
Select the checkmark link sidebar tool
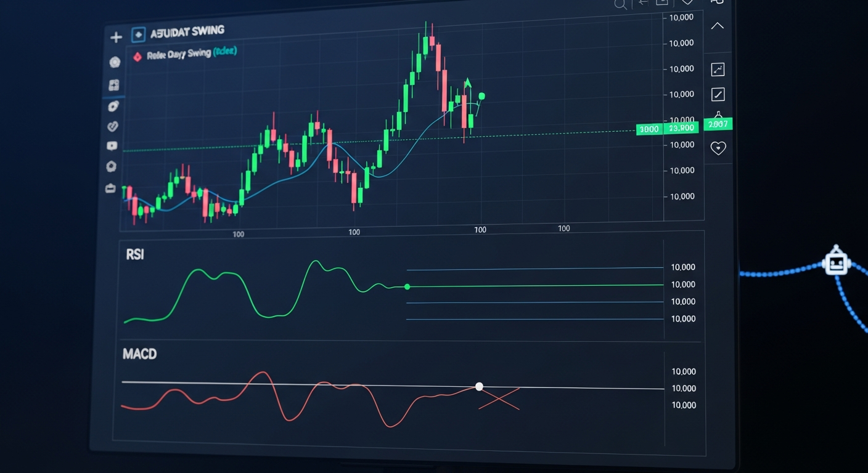click(112, 126)
